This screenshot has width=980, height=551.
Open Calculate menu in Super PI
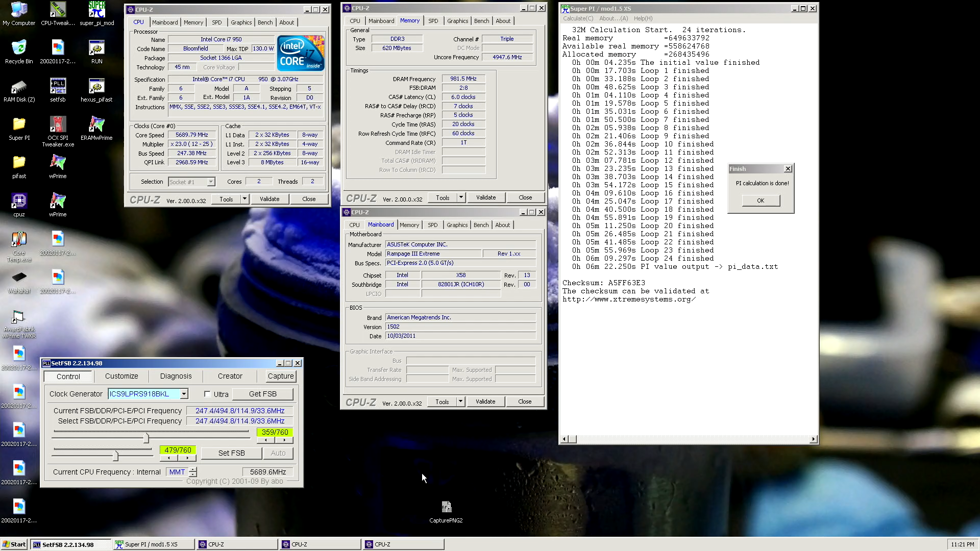(x=578, y=18)
